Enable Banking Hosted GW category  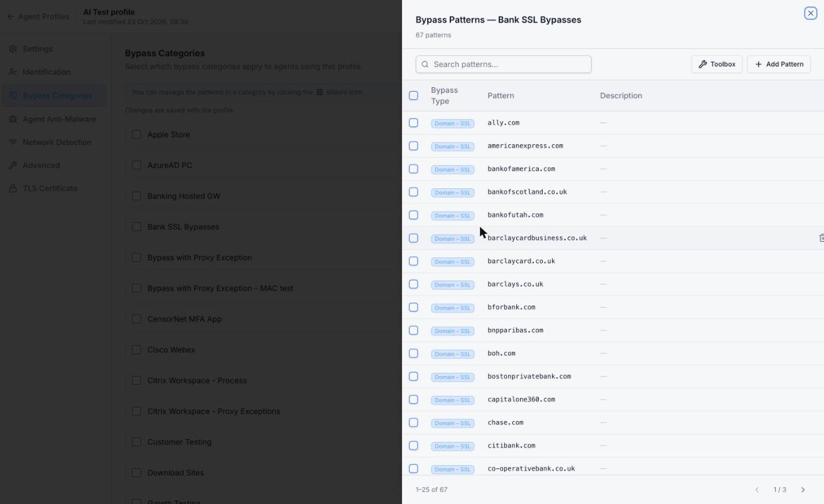click(x=136, y=196)
